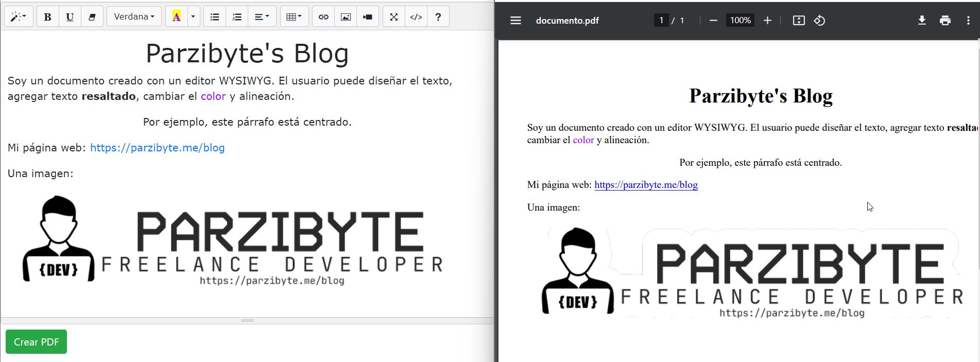Click the Parzibyte's Blog heading in PDF

[761, 96]
